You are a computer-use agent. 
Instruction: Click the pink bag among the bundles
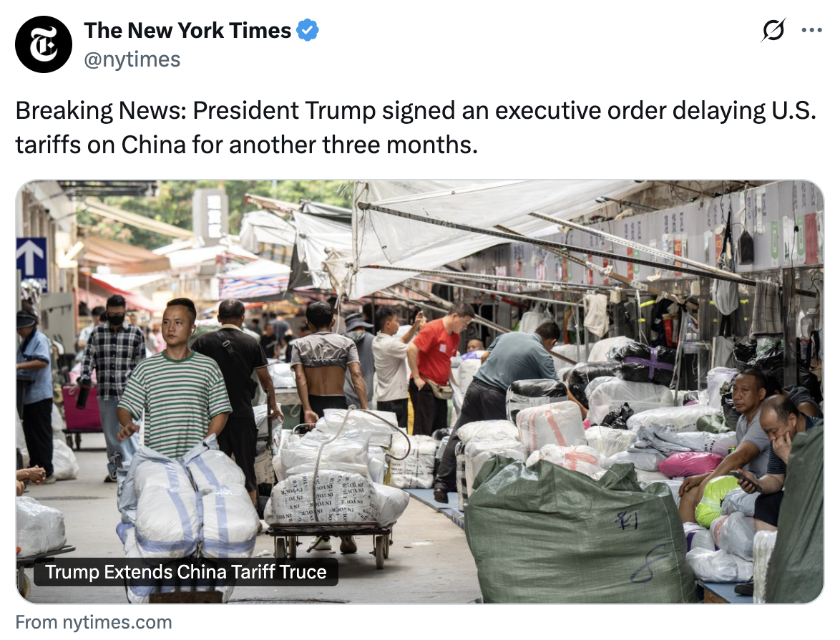click(690, 464)
